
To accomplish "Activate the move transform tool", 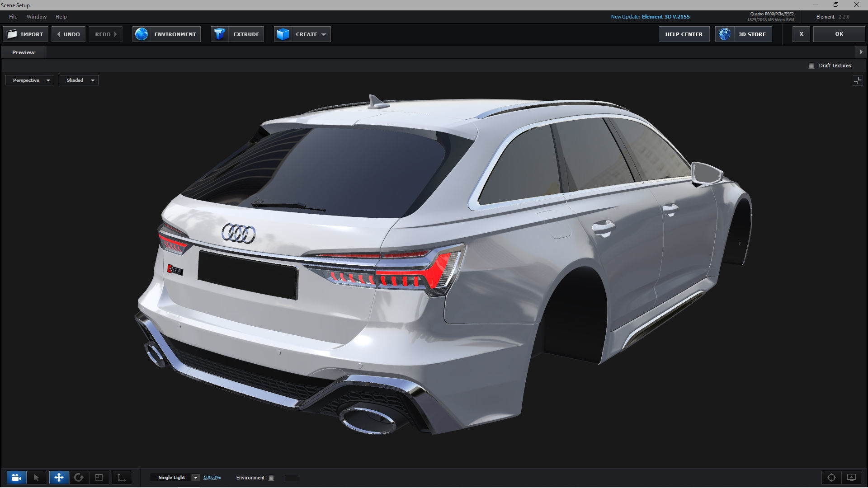I will click(x=59, y=478).
